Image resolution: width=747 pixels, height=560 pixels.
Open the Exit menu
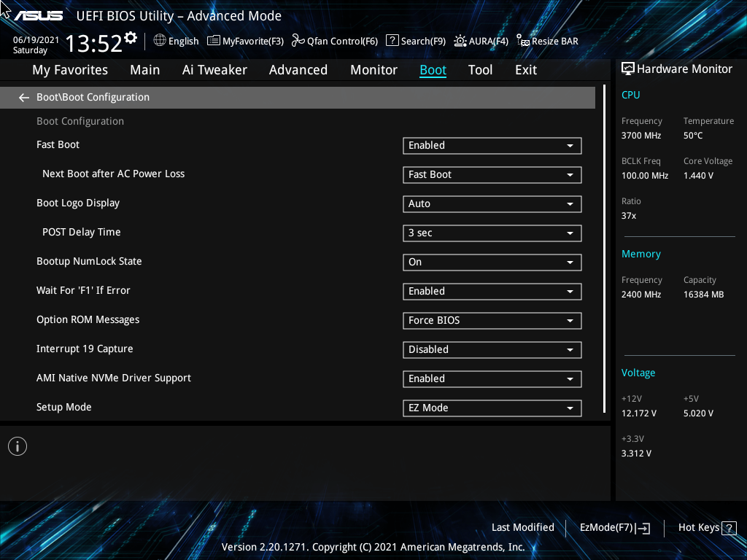point(525,69)
